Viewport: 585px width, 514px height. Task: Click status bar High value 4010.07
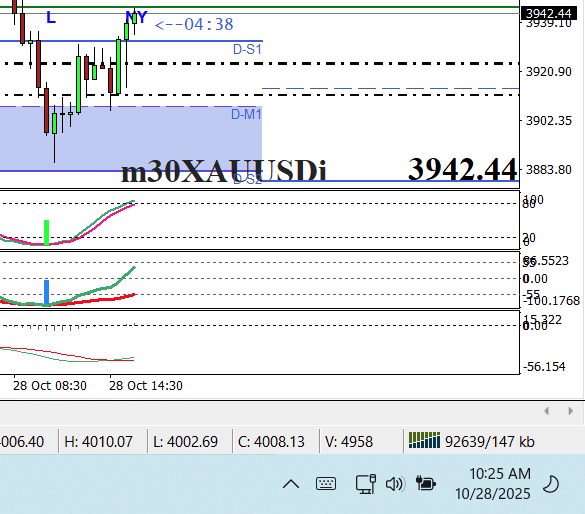click(98, 442)
